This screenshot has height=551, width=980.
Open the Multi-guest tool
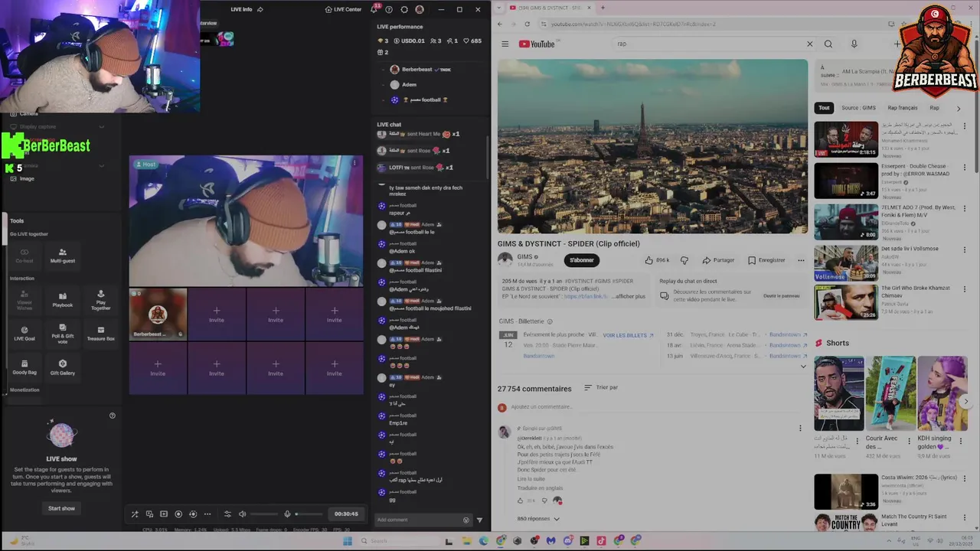63,256
